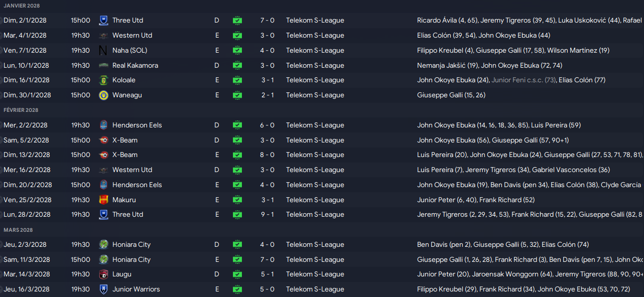This screenshot has width=644, height=297.
Task: Click the green result icon for Makuru match
Action: (x=237, y=200)
